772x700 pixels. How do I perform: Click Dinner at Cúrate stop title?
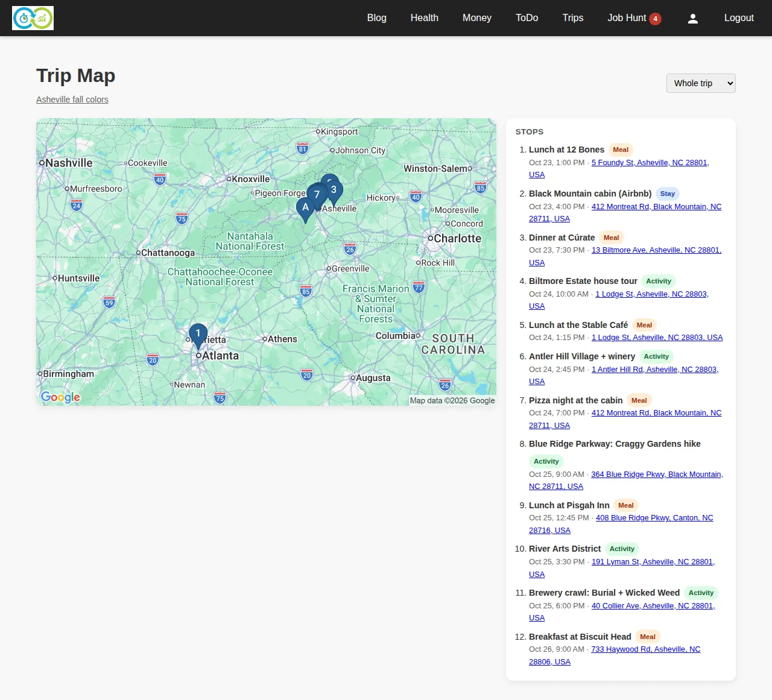(x=562, y=238)
